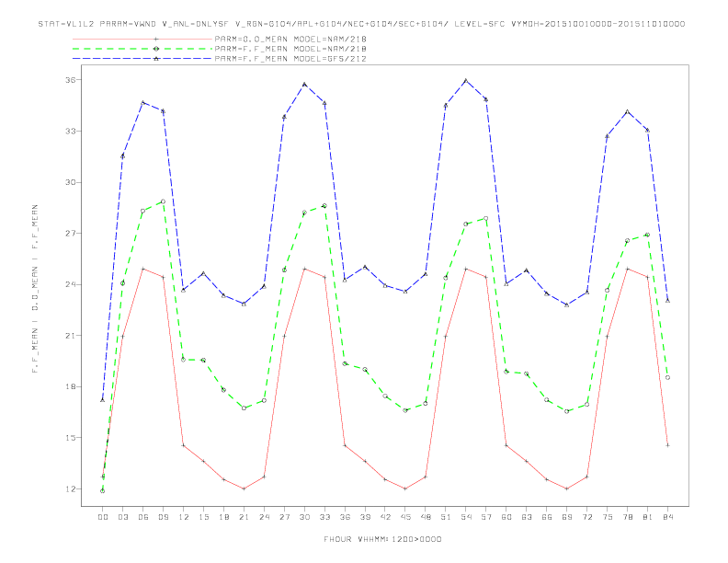This screenshot has width=728, height=563.
Task: Click y-axis tick label 18
Action: [70, 386]
